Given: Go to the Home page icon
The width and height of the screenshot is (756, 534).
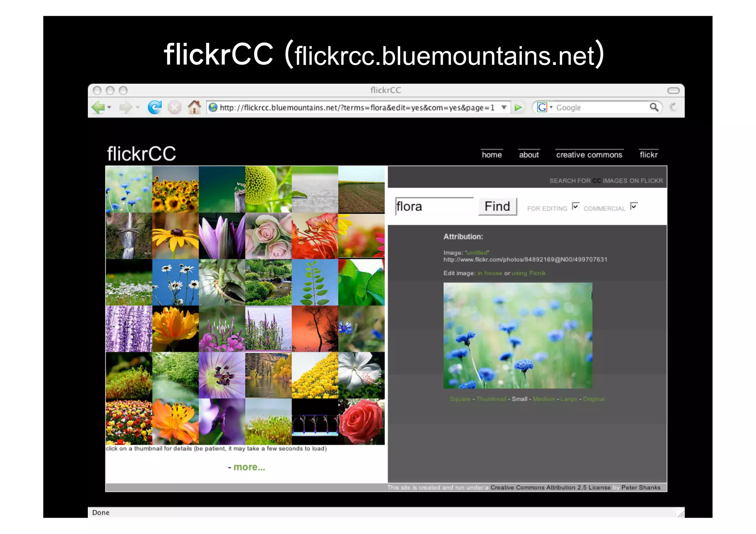Looking at the screenshot, I should pos(194,107).
